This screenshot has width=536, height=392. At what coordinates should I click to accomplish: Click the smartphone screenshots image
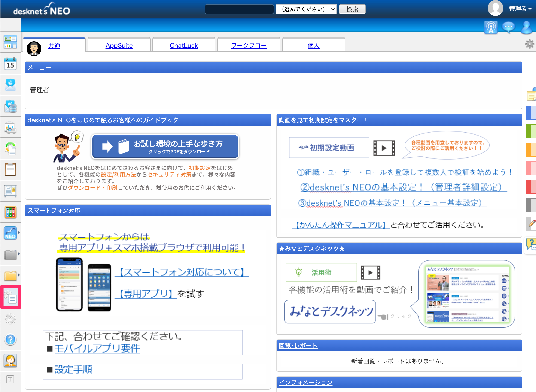83,284
